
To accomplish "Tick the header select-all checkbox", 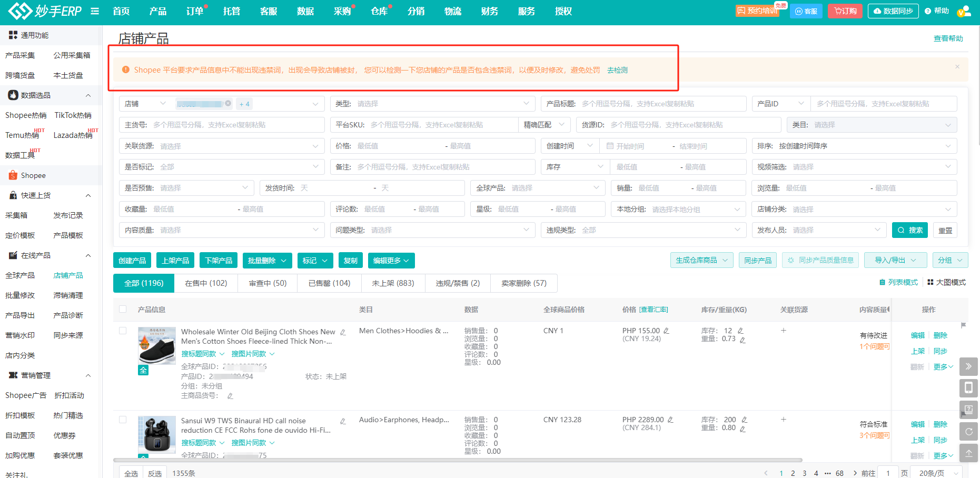I will pos(123,309).
